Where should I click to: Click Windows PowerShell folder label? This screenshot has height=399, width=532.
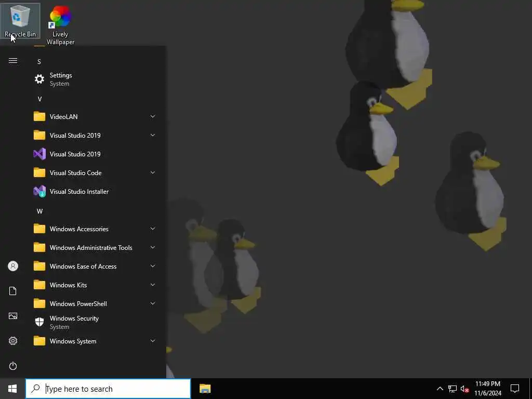coord(78,303)
